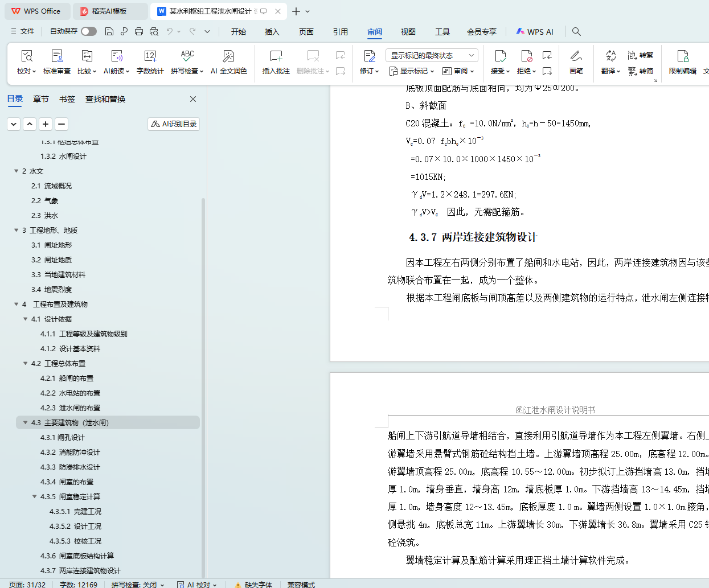Image resolution: width=709 pixels, height=588 pixels.
Task: Click the 转繁 convert to traditional button
Action: 641,55
